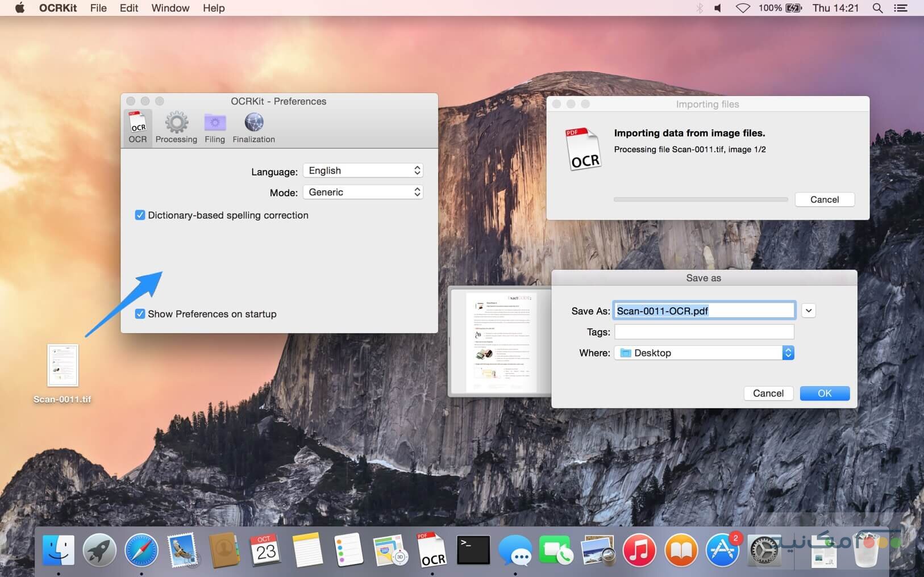This screenshot has height=577, width=924.
Task: Open the Finalization preferences pane
Action: (x=253, y=127)
